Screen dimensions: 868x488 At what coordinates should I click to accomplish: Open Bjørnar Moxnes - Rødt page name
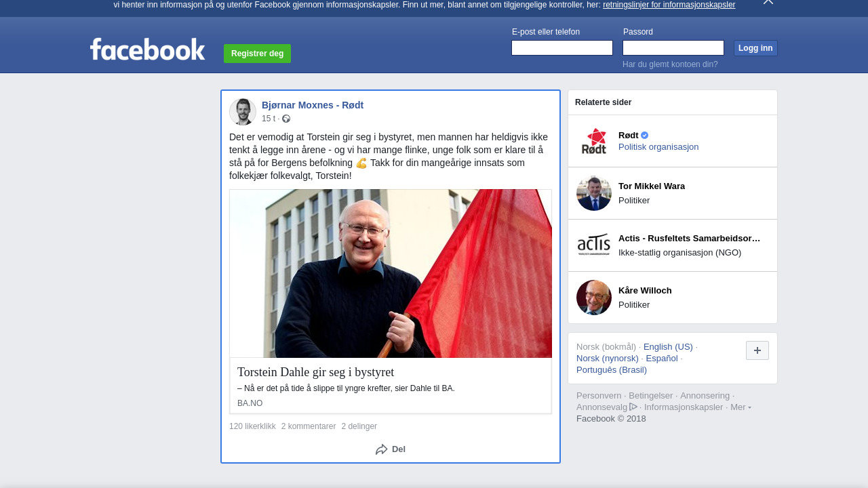pos(313,105)
